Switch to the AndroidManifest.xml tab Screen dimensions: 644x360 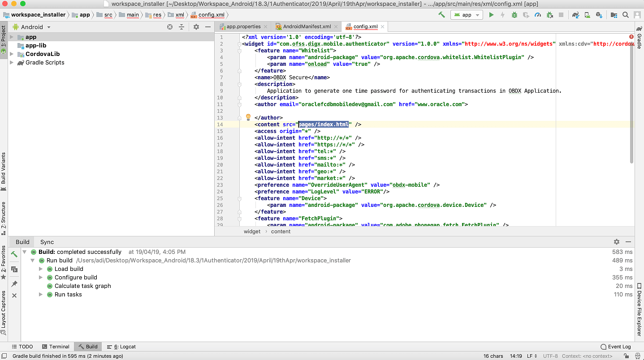click(307, 27)
